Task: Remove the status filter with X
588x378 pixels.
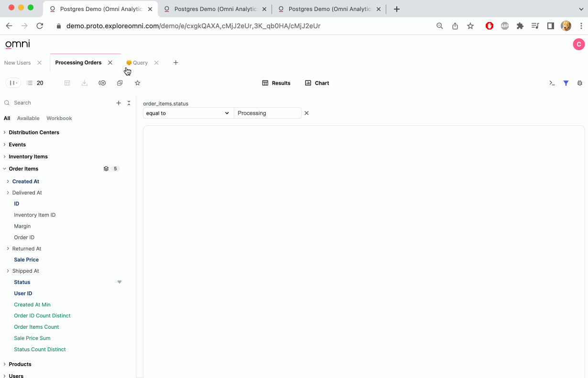Action: click(x=307, y=113)
